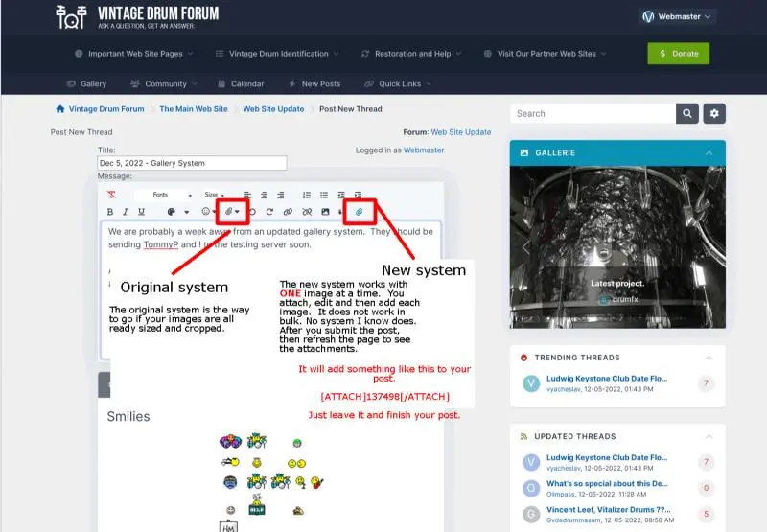Click the thread Title input field
767x532 pixels.
tap(192, 163)
